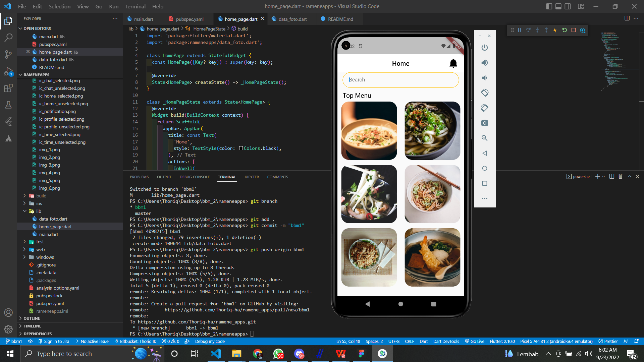Click Sign in to Jira
Image resolution: width=644 pixels, height=362 pixels.
point(54,342)
